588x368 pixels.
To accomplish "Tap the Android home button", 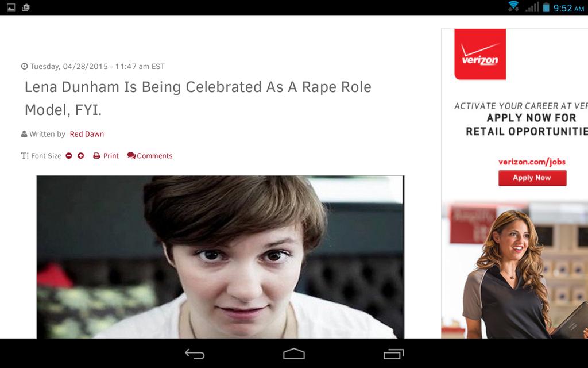I will (294, 354).
